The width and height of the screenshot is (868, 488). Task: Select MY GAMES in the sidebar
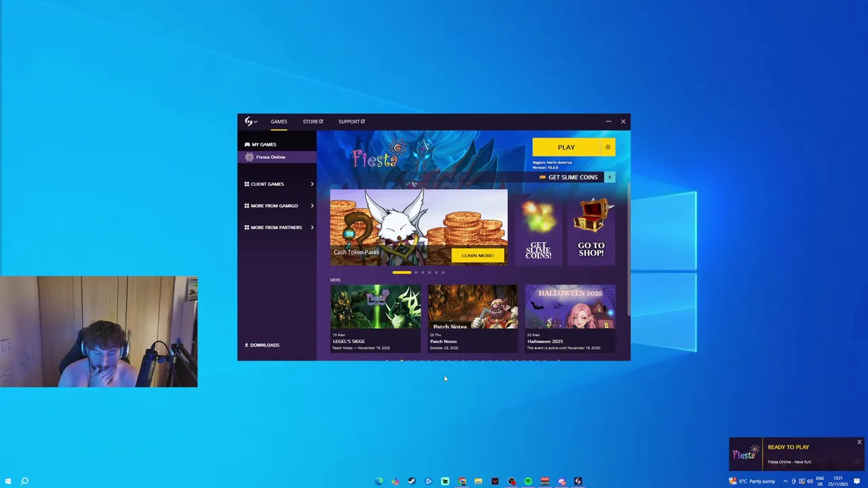coord(260,144)
